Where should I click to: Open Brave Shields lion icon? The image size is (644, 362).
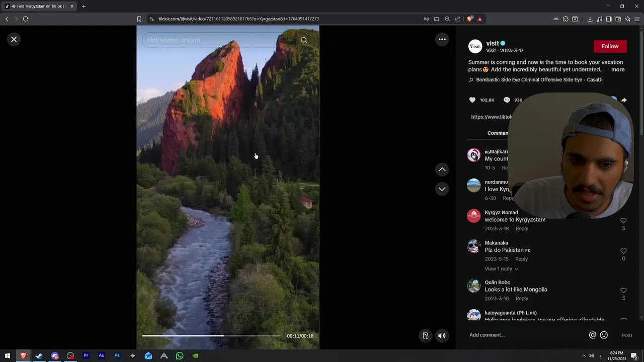point(470,19)
